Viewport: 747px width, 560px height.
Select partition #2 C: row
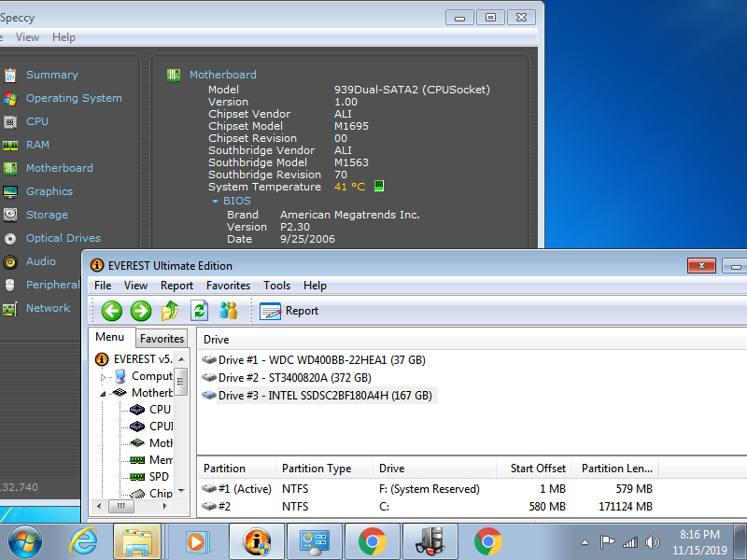[427, 507]
